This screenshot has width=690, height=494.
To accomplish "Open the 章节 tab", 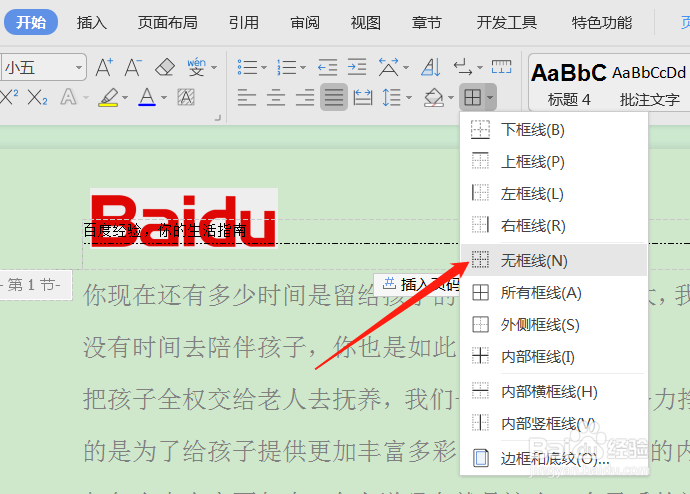I will (x=426, y=22).
